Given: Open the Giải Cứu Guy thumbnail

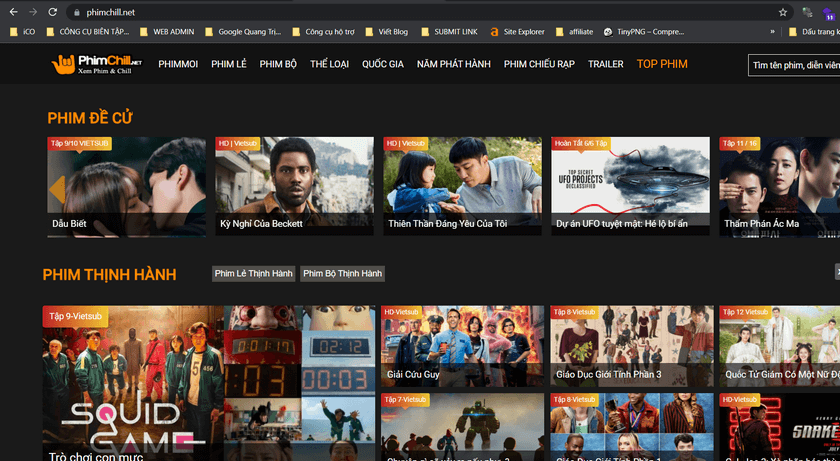Looking at the screenshot, I should [x=462, y=346].
